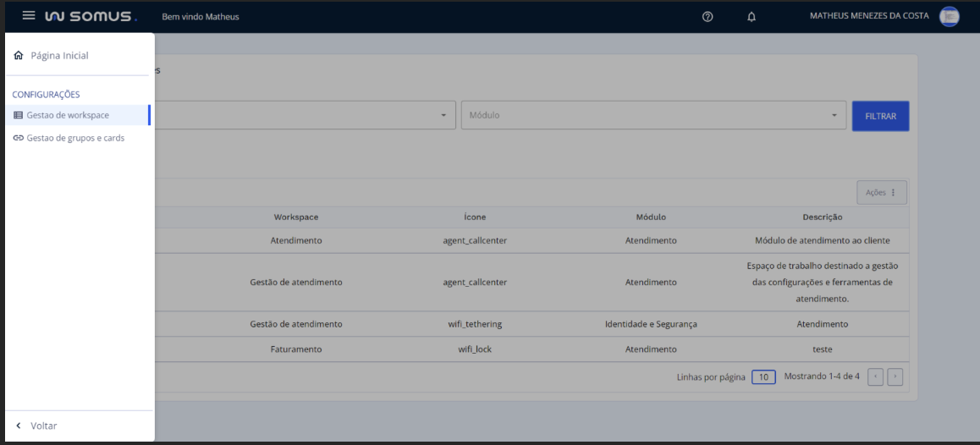Image resolution: width=980 pixels, height=445 pixels.
Task: Toggle the hamburger menu icon
Action: click(29, 15)
